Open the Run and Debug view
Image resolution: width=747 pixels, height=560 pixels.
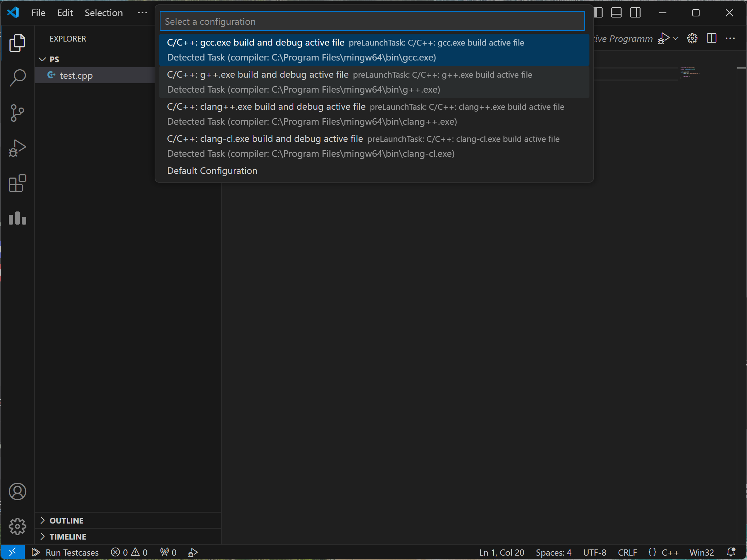coord(17,148)
